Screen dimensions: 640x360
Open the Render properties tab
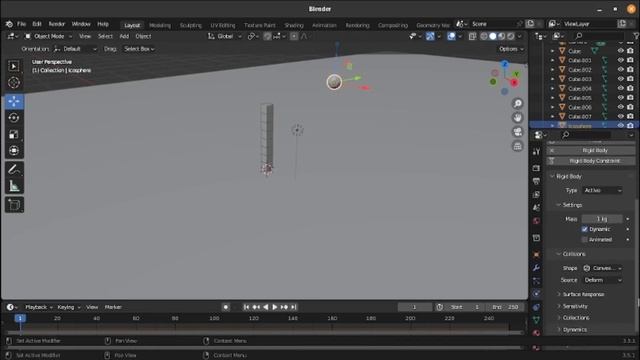(536, 168)
